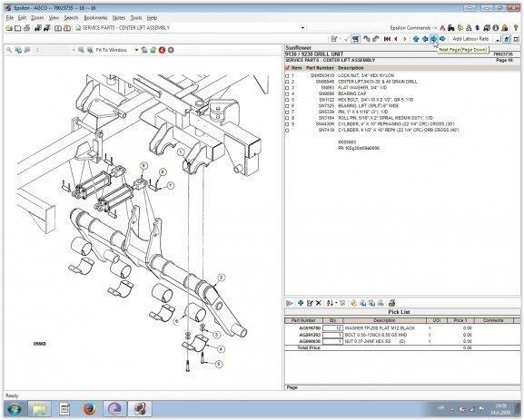Click the blue plus add item icon

coord(301,303)
